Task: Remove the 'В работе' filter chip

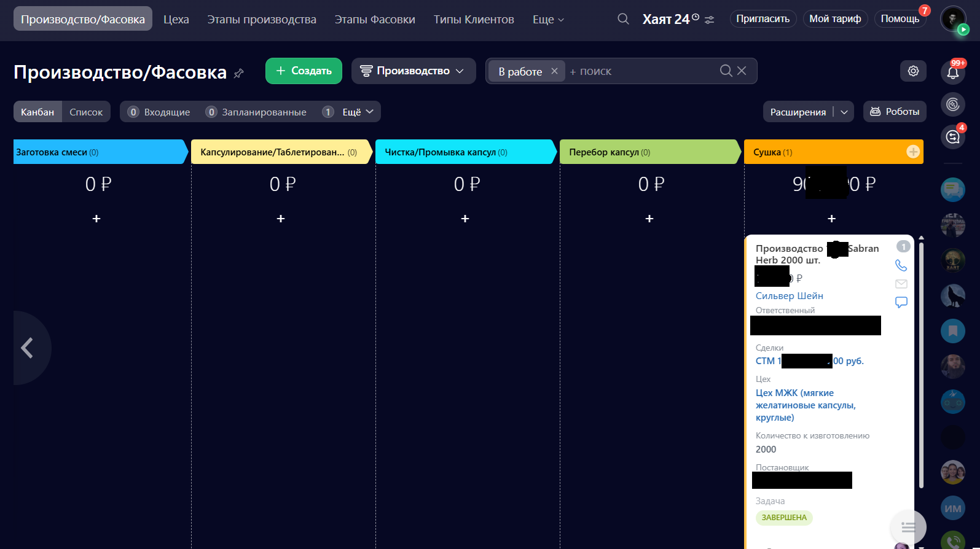Action: pyautogui.click(x=554, y=71)
